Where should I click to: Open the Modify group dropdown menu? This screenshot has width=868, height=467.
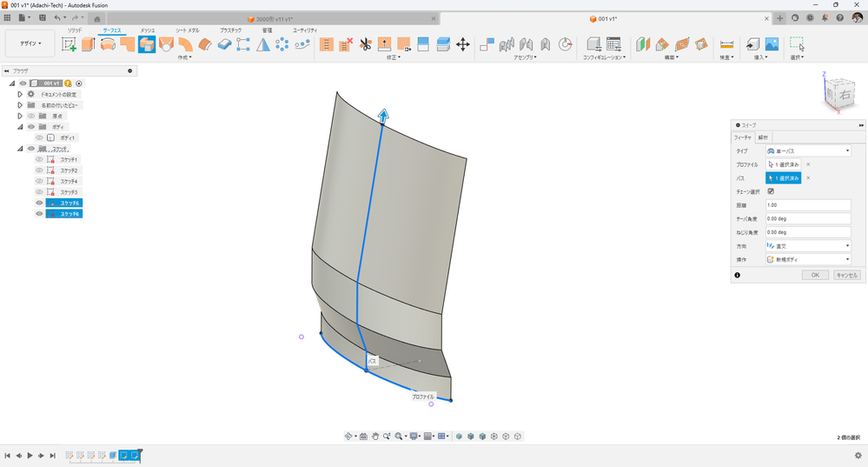tap(394, 57)
